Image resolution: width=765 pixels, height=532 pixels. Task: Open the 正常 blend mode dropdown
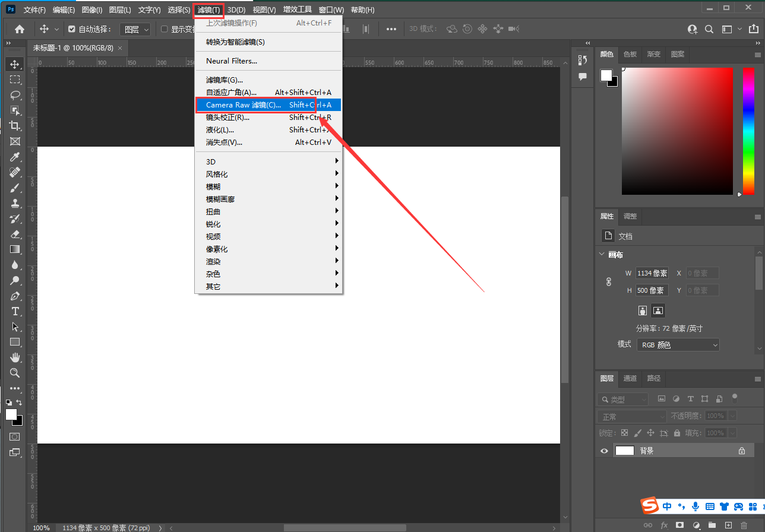pyautogui.click(x=632, y=416)
